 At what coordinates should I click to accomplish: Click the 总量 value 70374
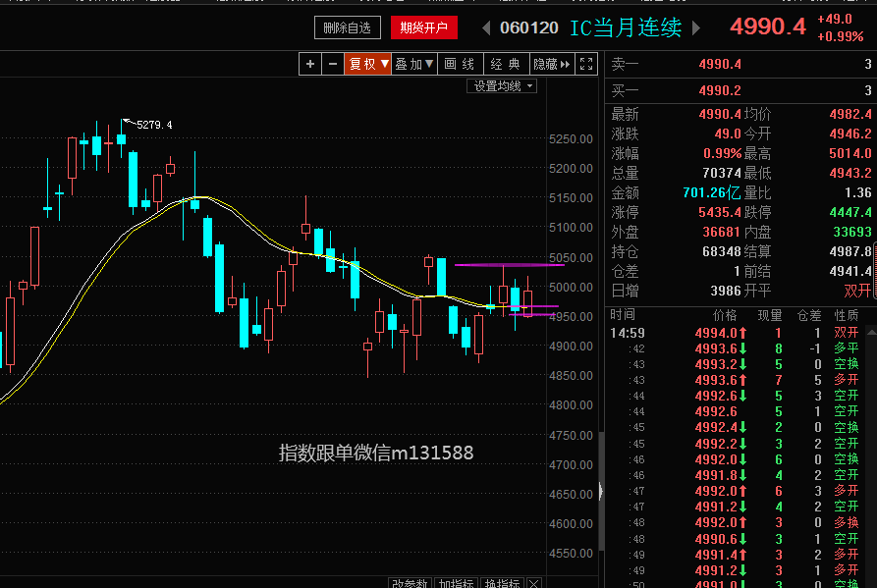tap(722, 174)
